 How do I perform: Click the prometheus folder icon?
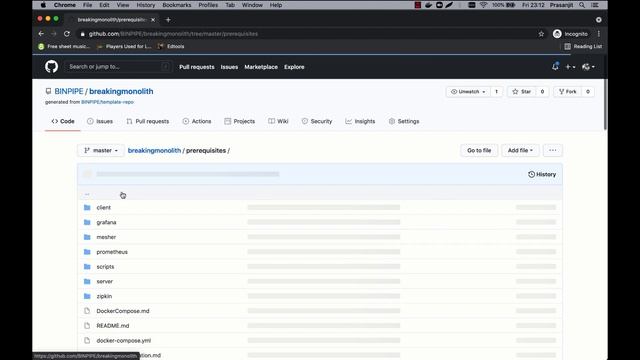pos(87,252)
